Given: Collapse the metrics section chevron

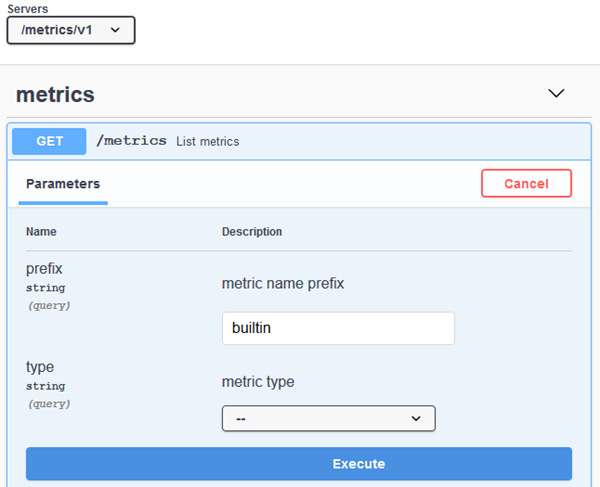Looking at the screenshot, I should tap(557, 93).
